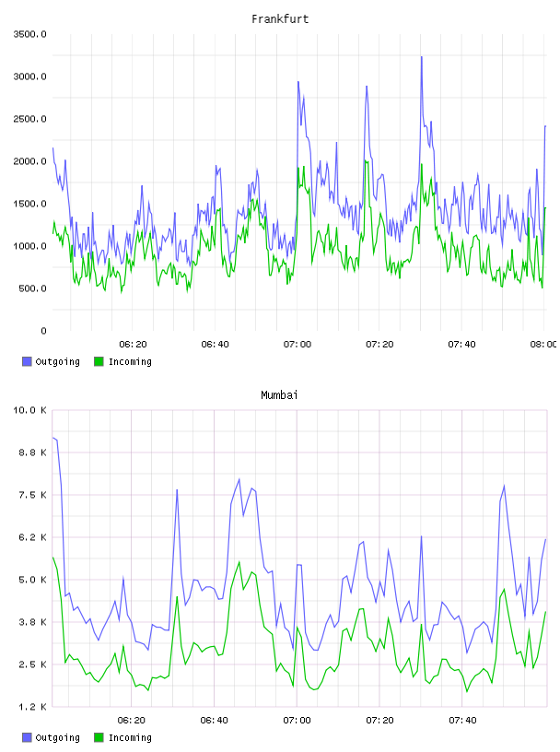Click the 6.2 K y-axis label in Mumbai
Screen dimensions: 560x752
(32, 537)
